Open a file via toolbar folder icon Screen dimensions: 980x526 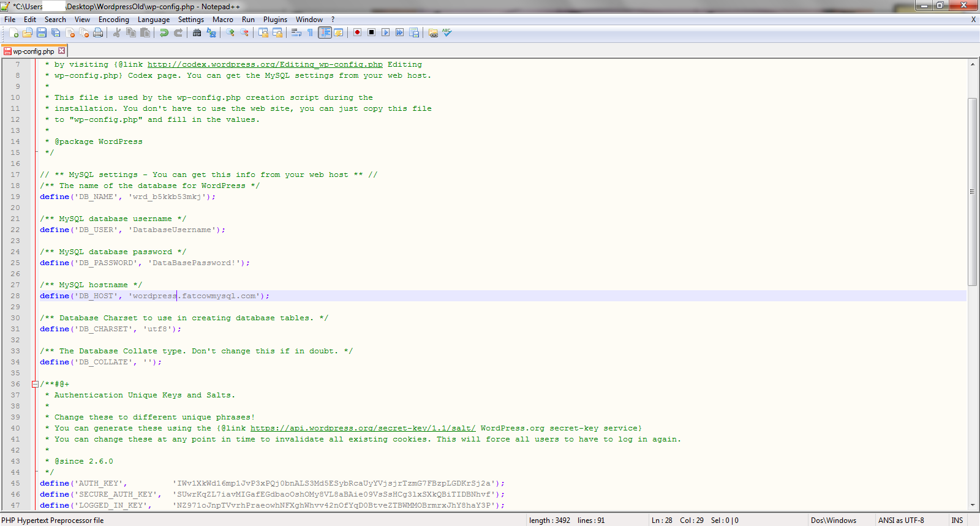tap(28, 32)
